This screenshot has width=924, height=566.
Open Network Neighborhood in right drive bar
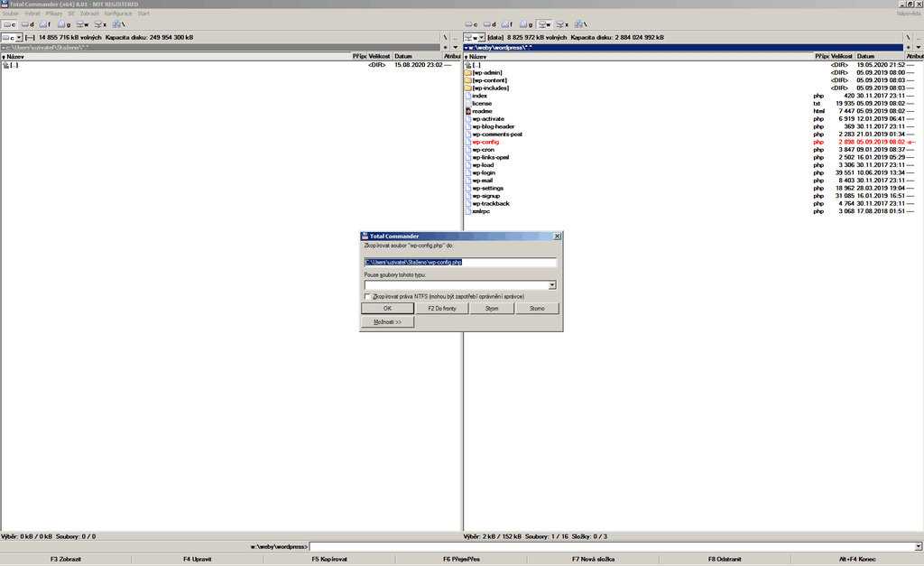580,24
